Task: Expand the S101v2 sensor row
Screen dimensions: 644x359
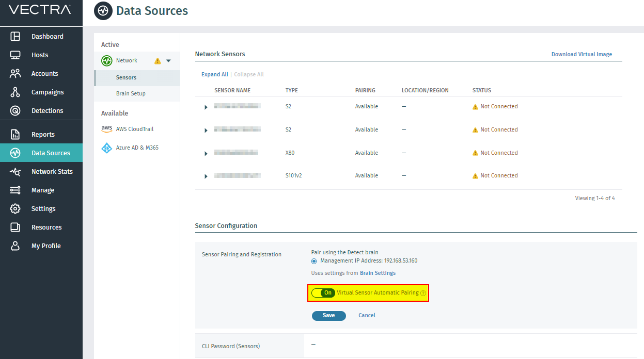Action: tap(206, 176)
